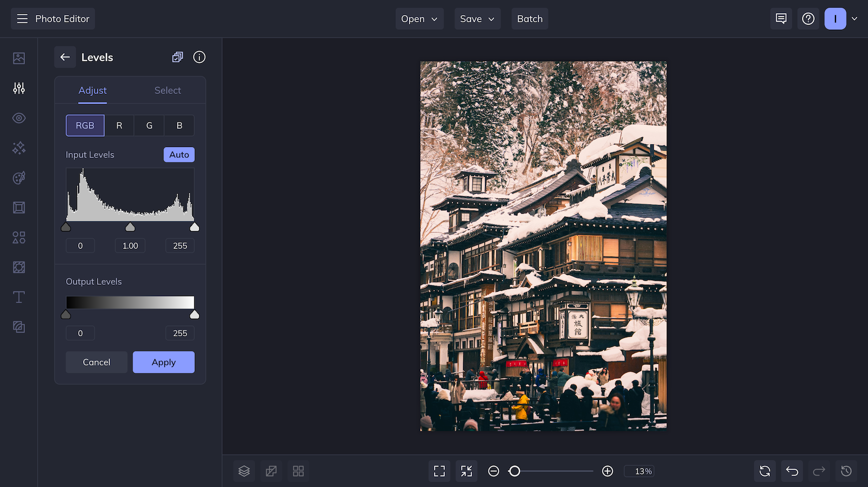Open the feedback comment icon
Screen dimensions: 868x487
[781, 19]
